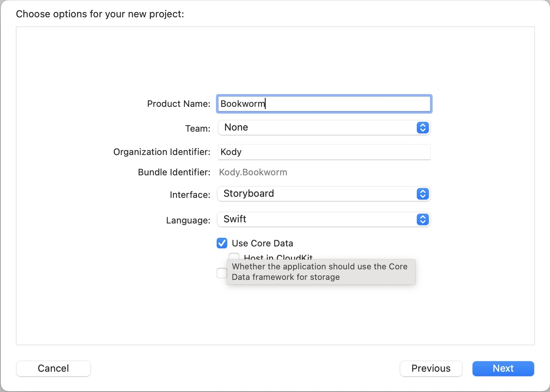Click the Host in CloudKit label
This screenshot has width=550, height=392.
click(x=278, y=257)
